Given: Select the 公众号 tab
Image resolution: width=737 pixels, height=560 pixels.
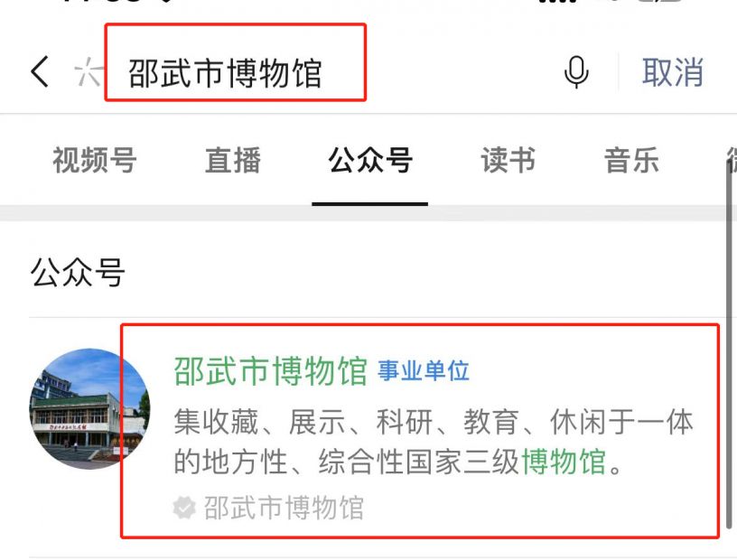Looking at the screenshot, I should [x=370, y=161].
